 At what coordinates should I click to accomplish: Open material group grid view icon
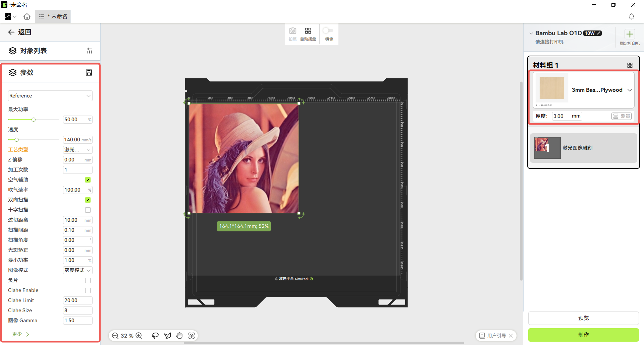tap(630, 65)
